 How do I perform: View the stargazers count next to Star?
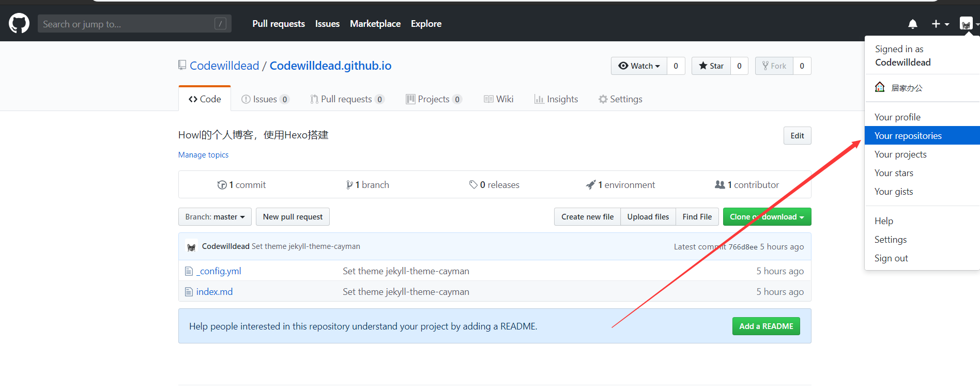point(739,66)
